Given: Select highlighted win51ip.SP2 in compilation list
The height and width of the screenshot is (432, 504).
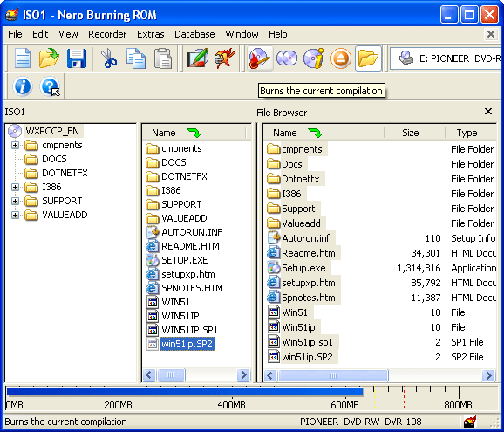Looking at the screenshot, I should [x=187, y=344].
